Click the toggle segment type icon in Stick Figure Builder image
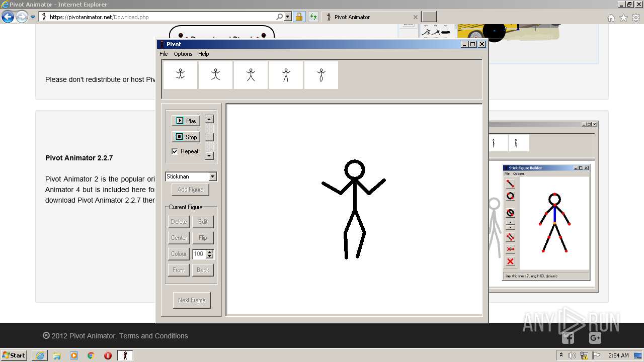Screen dimensions: 644x362 click(510, 213)
